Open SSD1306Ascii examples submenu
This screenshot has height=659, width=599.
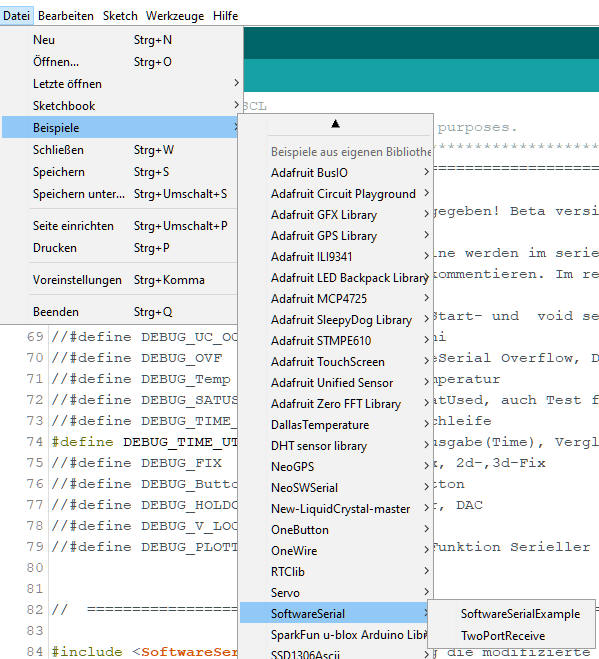point(336,654)
